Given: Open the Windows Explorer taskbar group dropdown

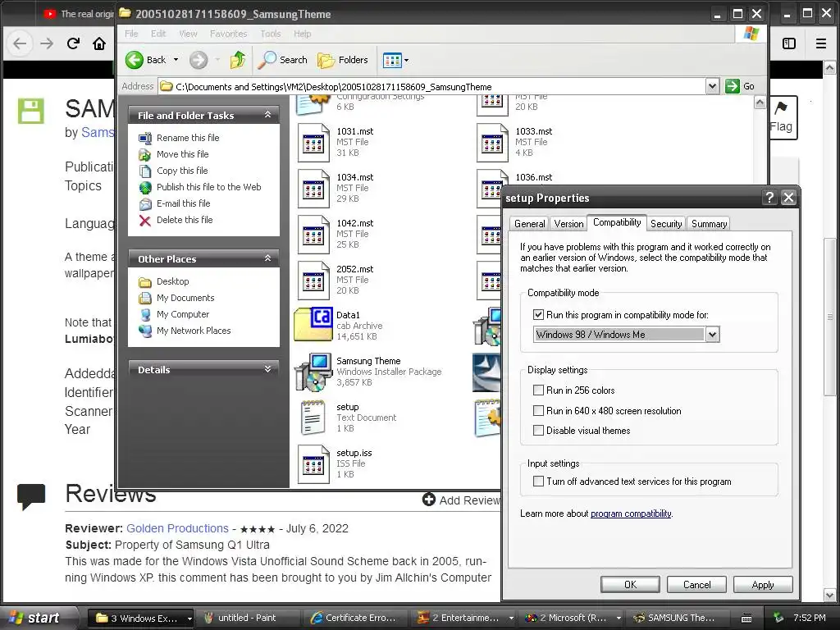Looking at the screenshot, I should click(189, 619).
